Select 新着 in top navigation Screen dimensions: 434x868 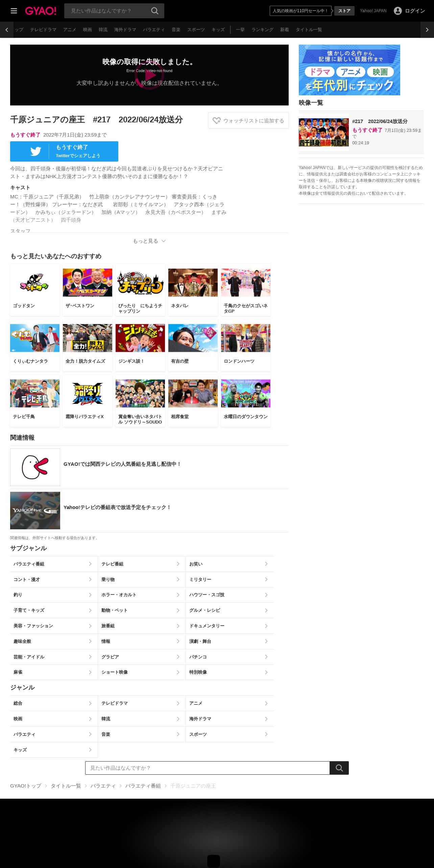click(x=285, y=30)
